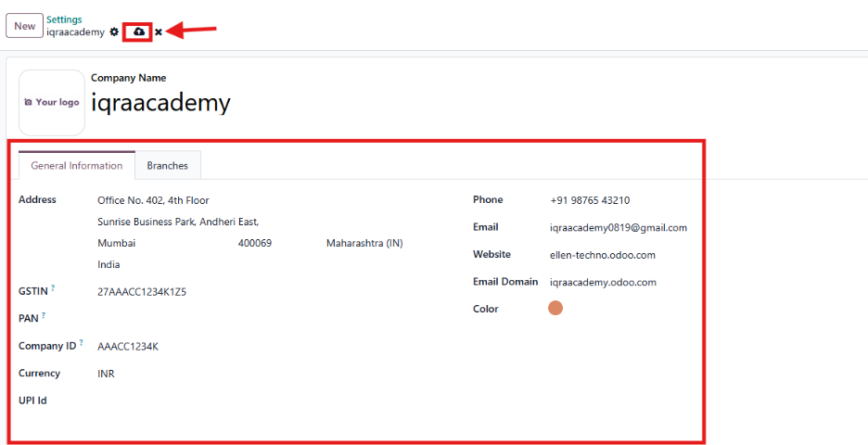
Task: Open the gear actions menu
Action: coord(114,32)
